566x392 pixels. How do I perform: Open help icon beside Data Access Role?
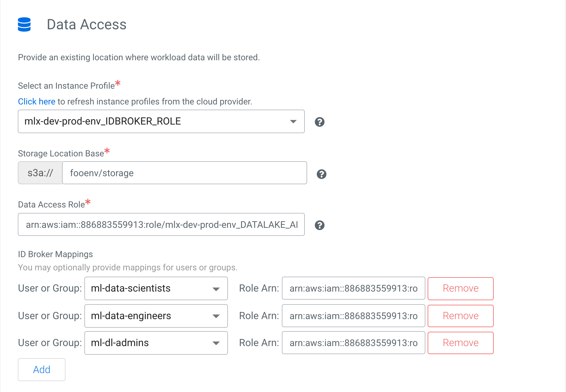point(319,225)
